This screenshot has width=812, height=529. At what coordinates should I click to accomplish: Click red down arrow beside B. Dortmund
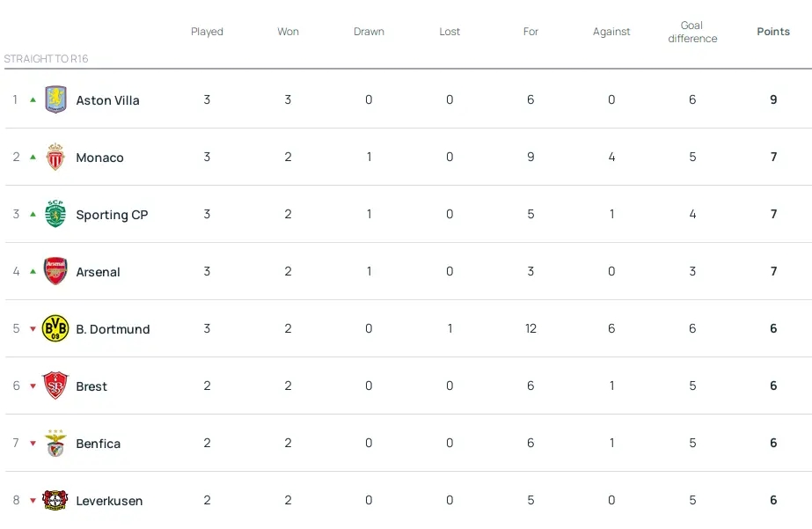pyautogui.click(x=33, y=328)
